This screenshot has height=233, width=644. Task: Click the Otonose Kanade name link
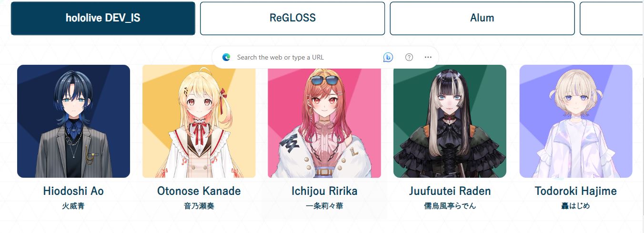tap(199, 191)
